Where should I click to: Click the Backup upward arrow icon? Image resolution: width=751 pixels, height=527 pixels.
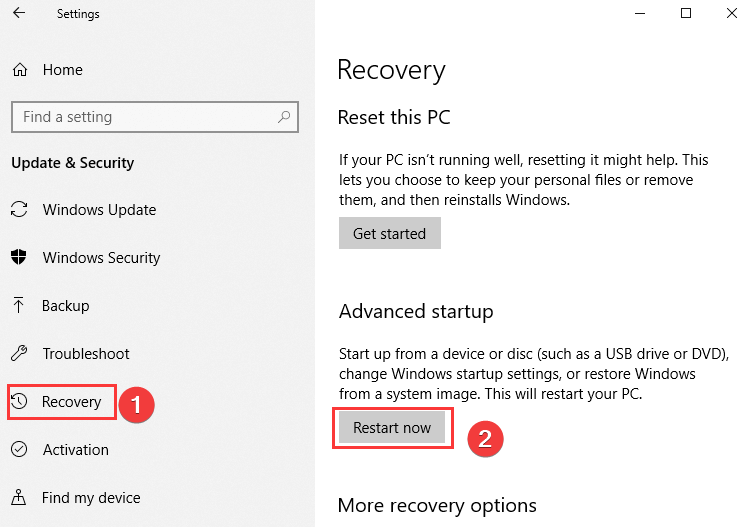pyautogui.click(x=19, y=305)
